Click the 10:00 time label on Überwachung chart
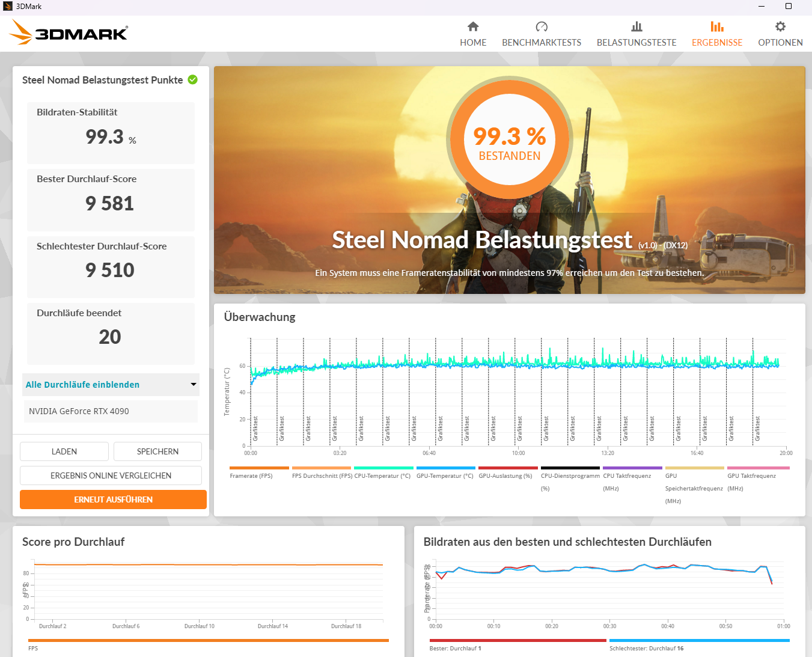 [x=518, y=453]
